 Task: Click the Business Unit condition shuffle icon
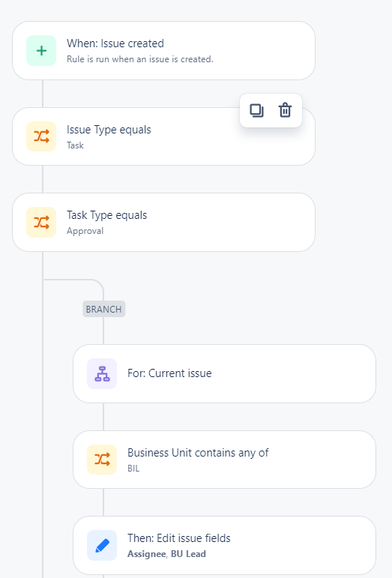point(102,460)
